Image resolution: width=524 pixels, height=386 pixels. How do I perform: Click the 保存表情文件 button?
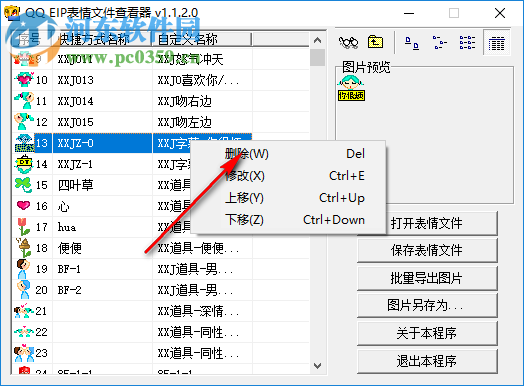[427, 250]
